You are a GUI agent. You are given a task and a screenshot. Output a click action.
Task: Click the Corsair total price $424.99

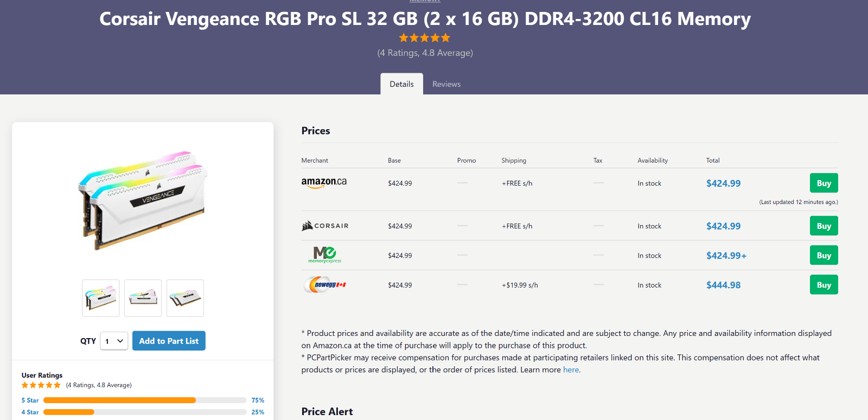click(723, 226)
